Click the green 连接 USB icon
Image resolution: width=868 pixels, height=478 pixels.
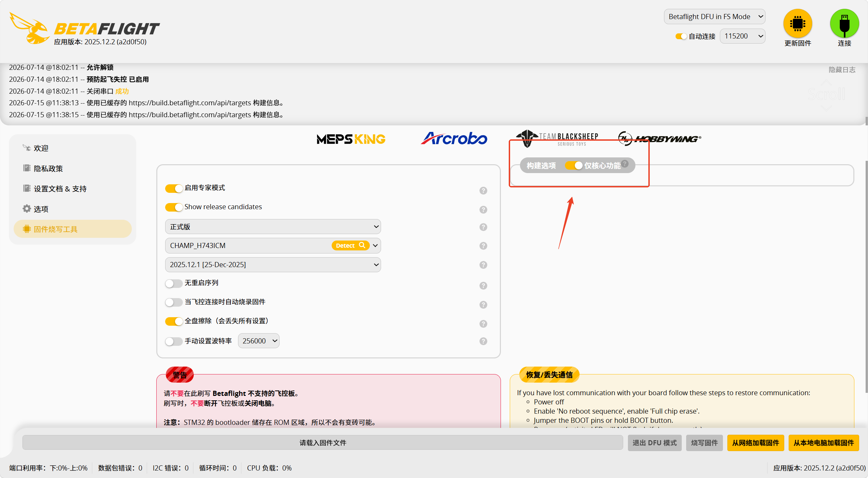point(844,24)
